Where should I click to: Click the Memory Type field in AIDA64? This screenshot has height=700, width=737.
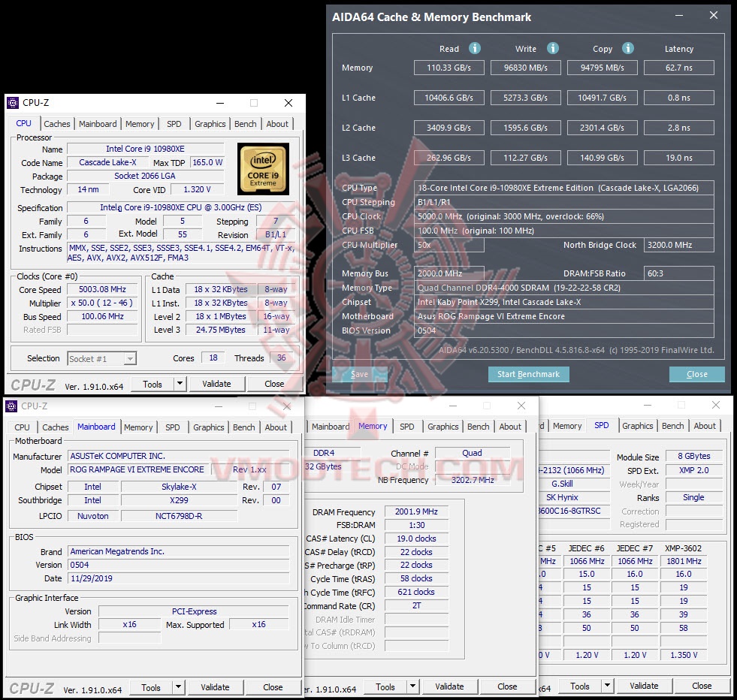[564, 288]
